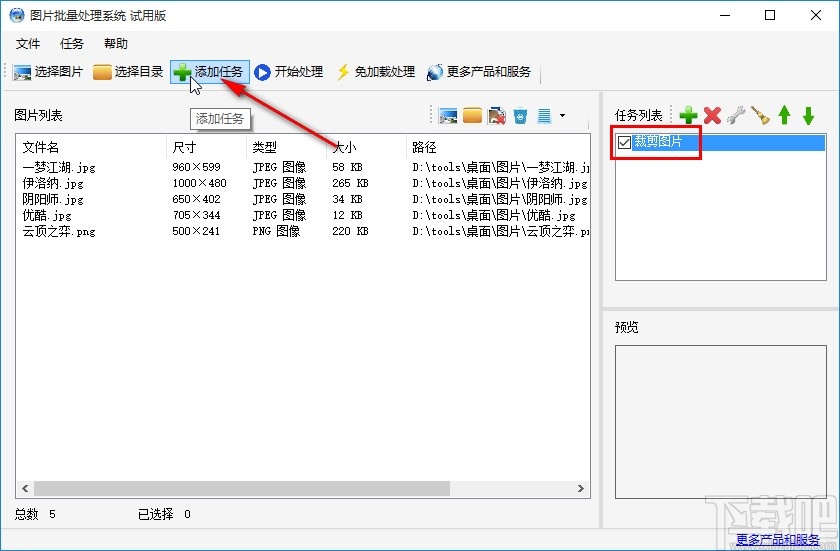The height and width of the screenshot is (551, 840).
Task: Start processing with 开始处理
Action: tap(289, 72)
